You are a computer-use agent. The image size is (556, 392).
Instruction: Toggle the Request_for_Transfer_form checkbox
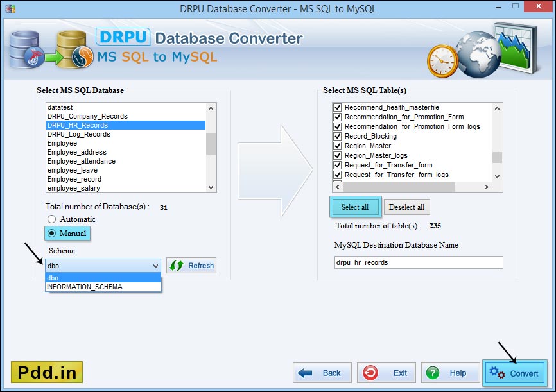pos(337,165)
